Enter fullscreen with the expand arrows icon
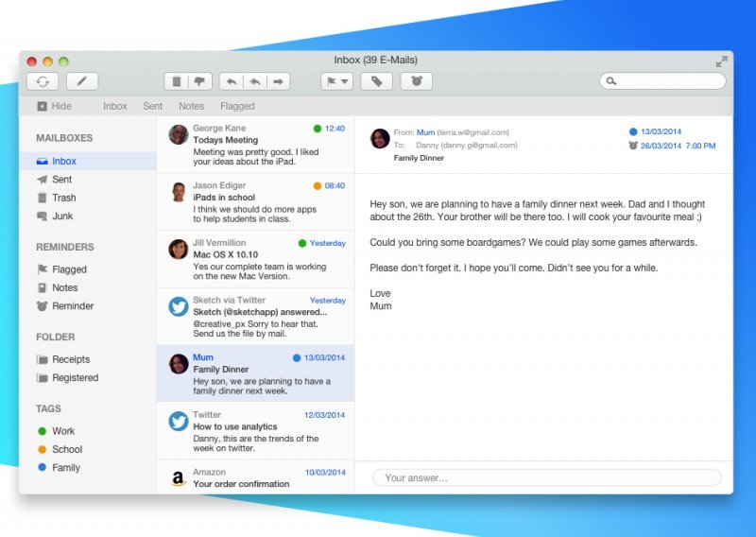 pos(722,61)
